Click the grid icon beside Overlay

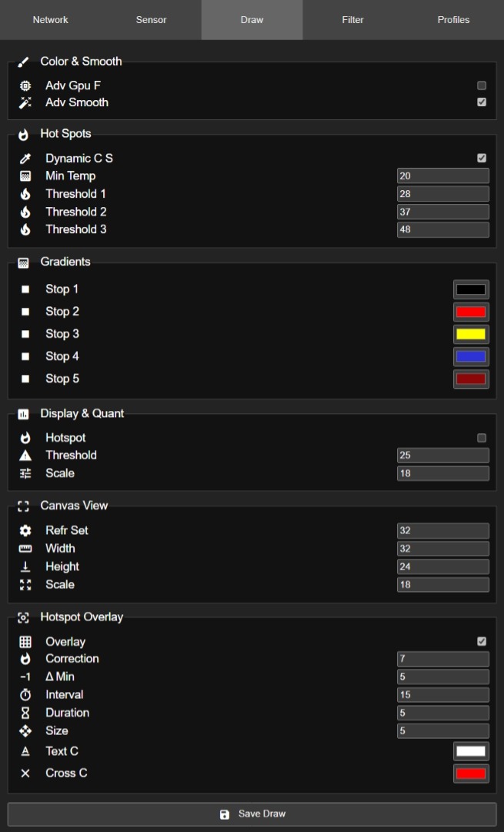25,642
